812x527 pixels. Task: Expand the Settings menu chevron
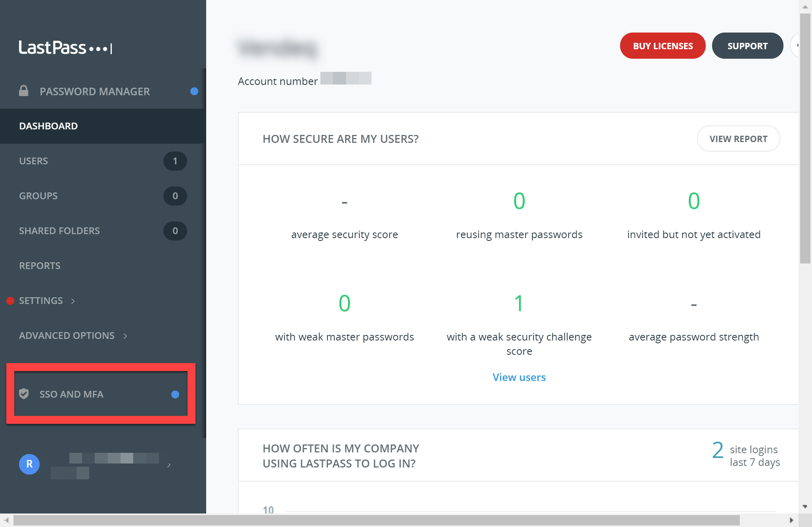73,301
